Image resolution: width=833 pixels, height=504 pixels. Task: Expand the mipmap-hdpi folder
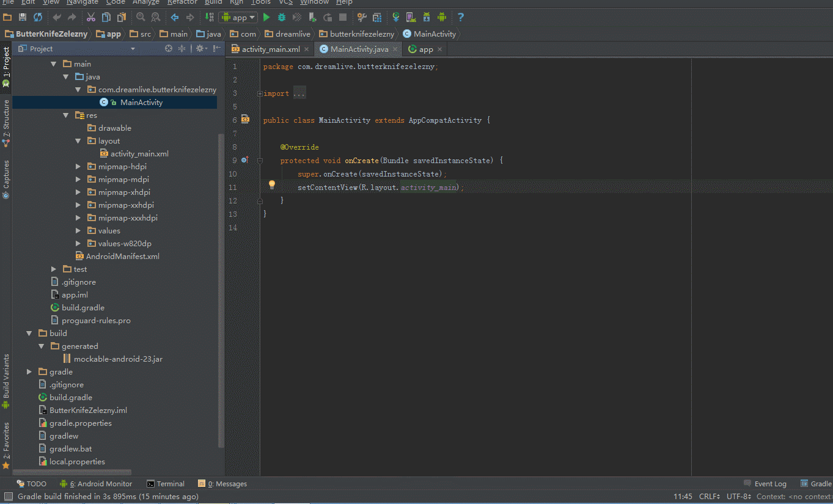(78, 167)
